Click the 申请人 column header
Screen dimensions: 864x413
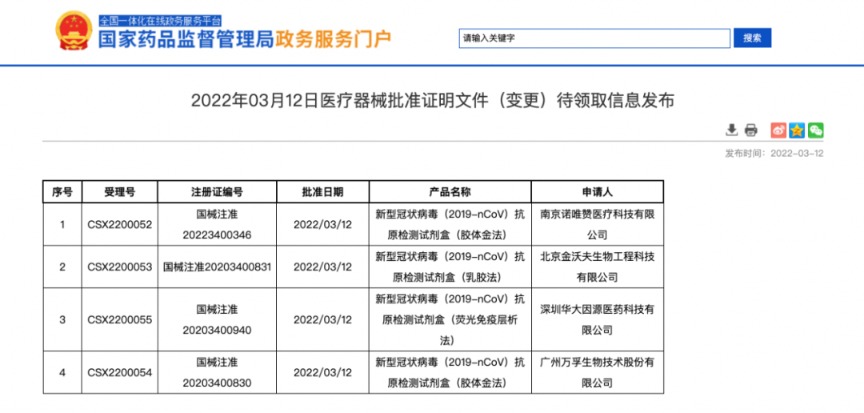pyautogui.click(x=597, y=192)
